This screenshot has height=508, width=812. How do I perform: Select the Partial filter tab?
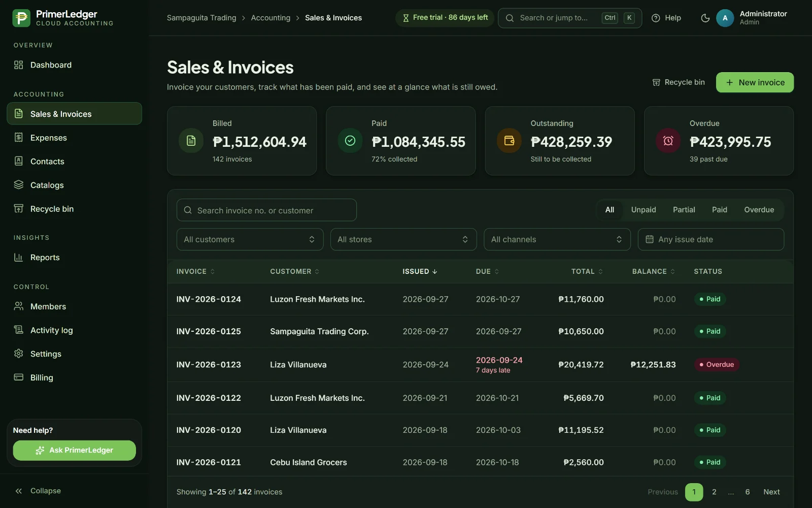(x=684, y=210)
